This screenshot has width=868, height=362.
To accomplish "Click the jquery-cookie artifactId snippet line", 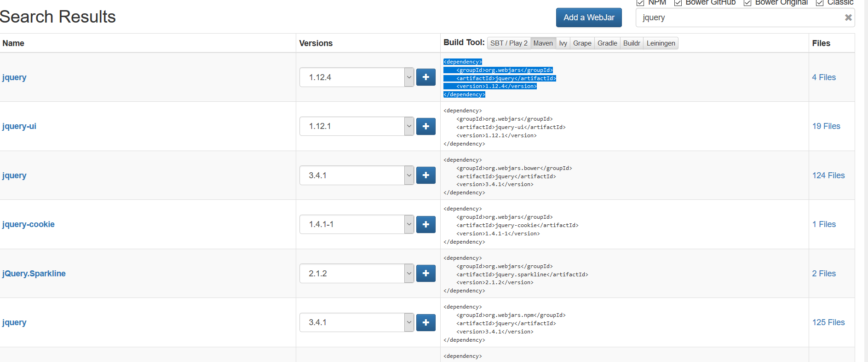I will [517, 225].
